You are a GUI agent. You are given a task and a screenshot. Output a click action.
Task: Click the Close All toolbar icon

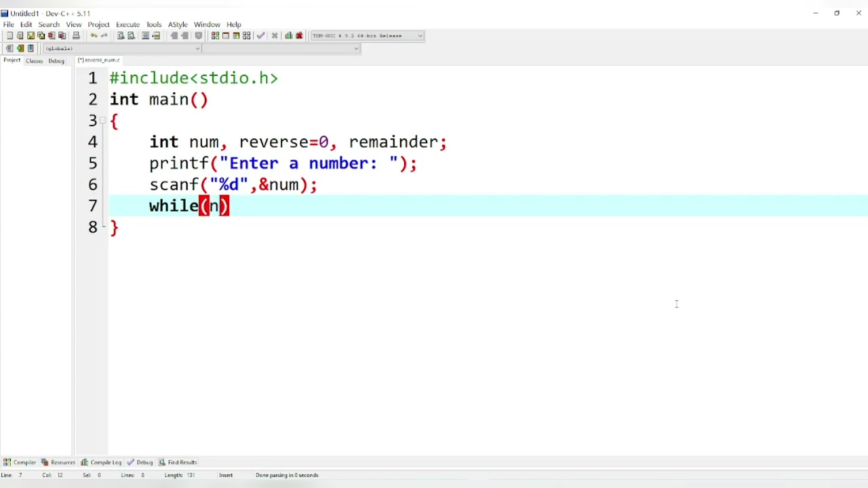(x=62, y=35)
